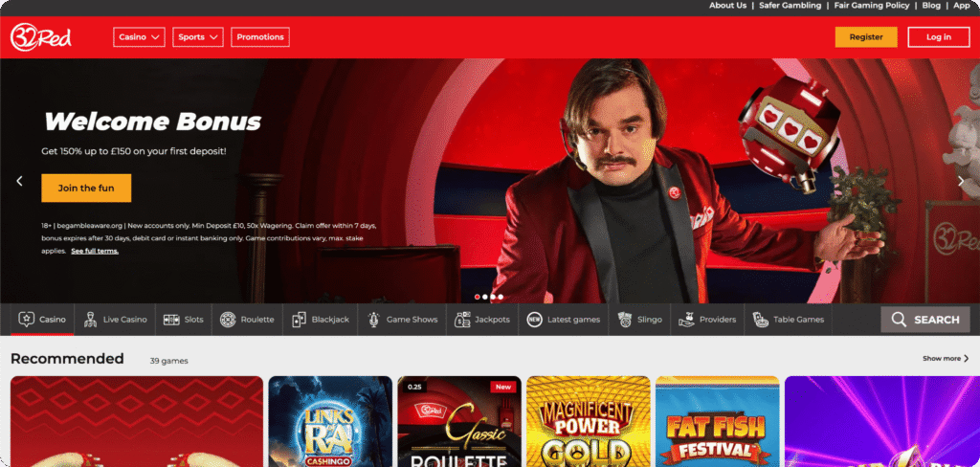Open Blog link in top bar
This screenshot has height=467, width=980.
pyautogui.click(x=931, y=5)
